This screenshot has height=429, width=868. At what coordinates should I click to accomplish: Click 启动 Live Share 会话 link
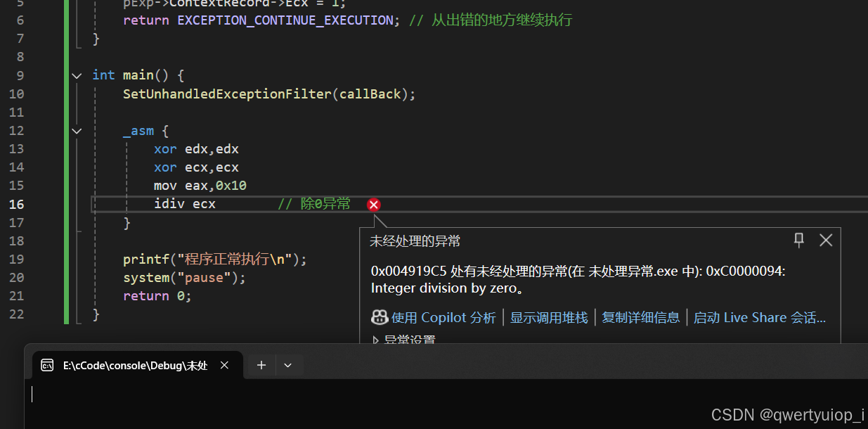coord(760,318)
